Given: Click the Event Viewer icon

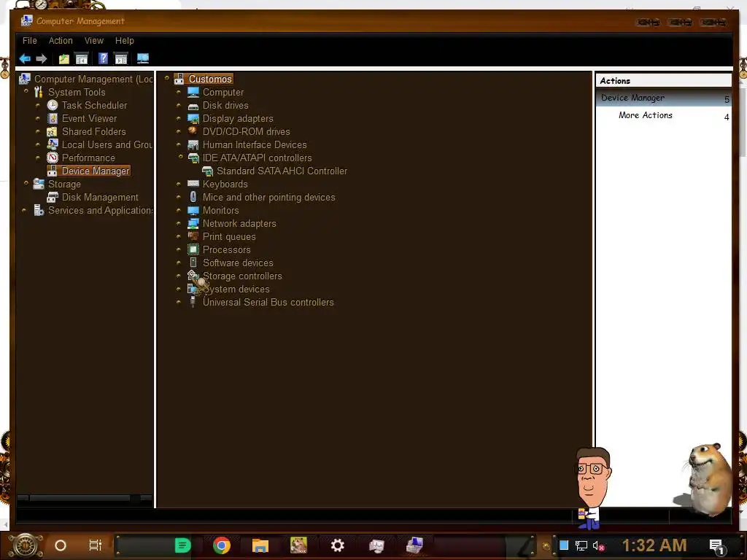Looking at the screenshot, I should pos(53,119).
